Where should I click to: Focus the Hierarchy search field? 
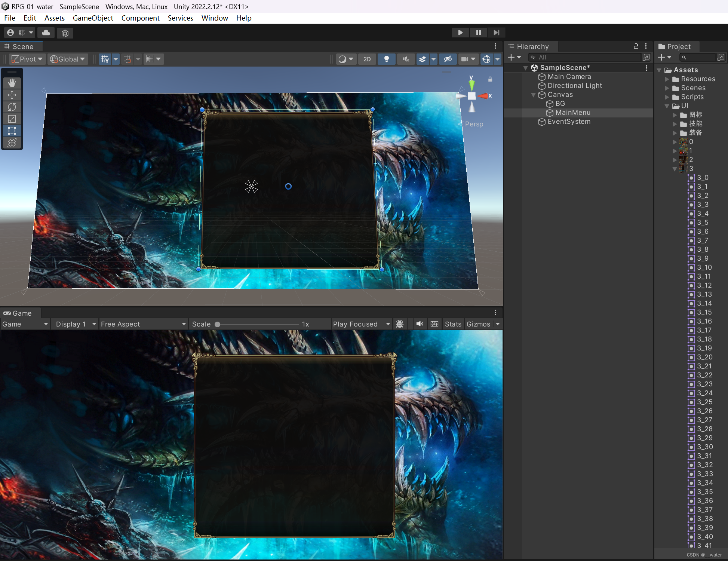pos(585,57)
